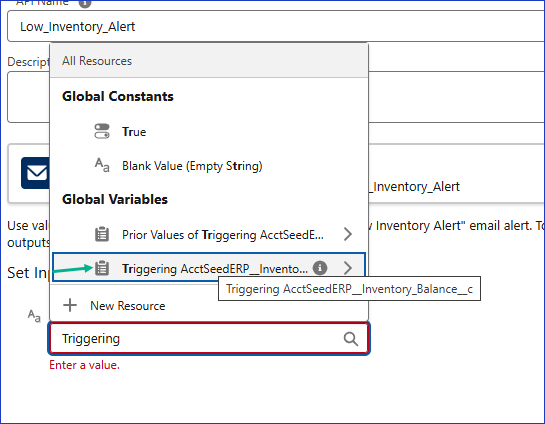Image resolution: width=545 pixels, height=424 pixels.
Task: Click the search magnifier icon
Action: [351, 339]
